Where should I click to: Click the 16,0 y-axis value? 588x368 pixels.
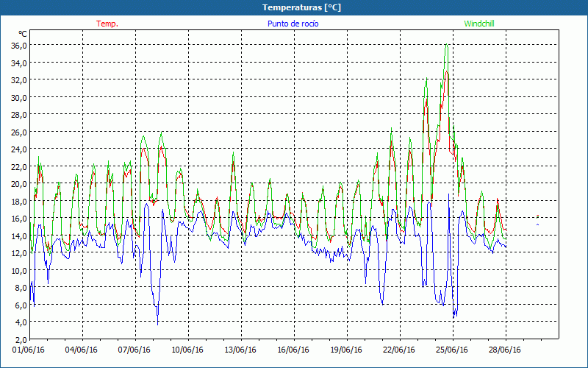coord(19,218)
